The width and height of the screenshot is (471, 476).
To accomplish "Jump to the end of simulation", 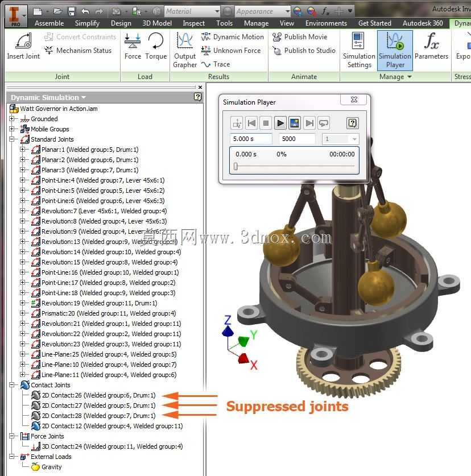I will [309, 123].
